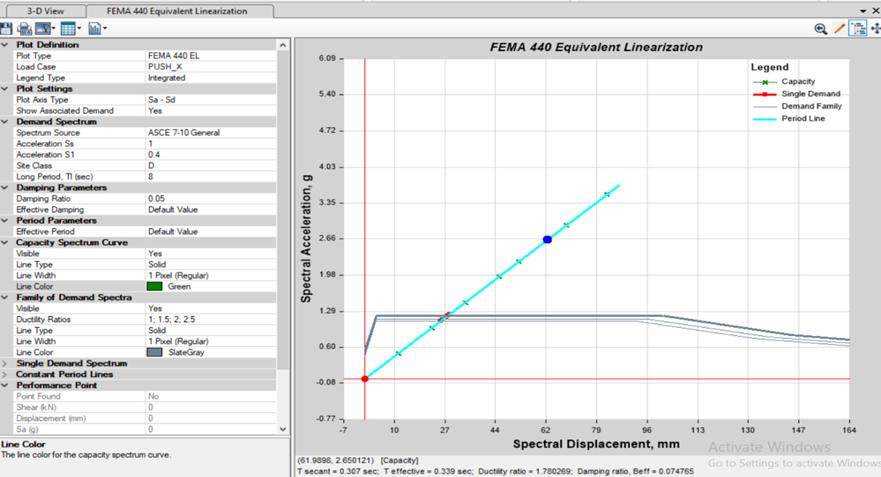Click the Point Found row in Performance Point
Viewport: 881px width, 477px height.
144,396
